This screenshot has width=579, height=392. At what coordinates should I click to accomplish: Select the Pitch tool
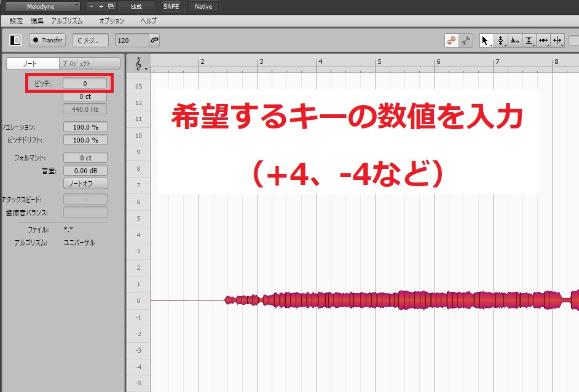tap(500, 41)
